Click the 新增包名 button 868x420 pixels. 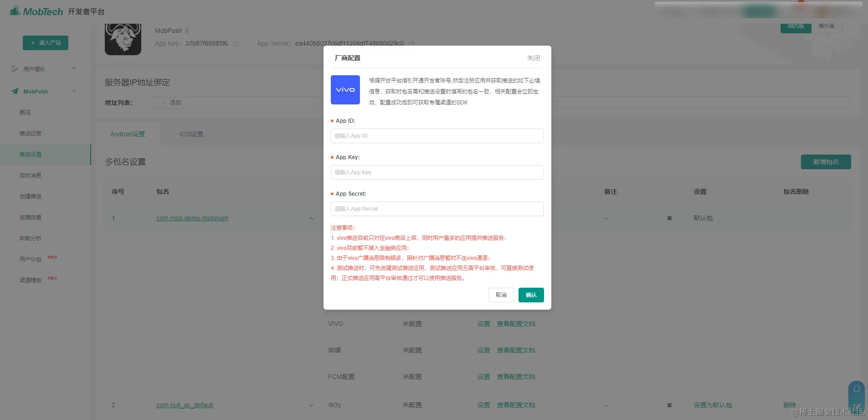pos(826,162)
